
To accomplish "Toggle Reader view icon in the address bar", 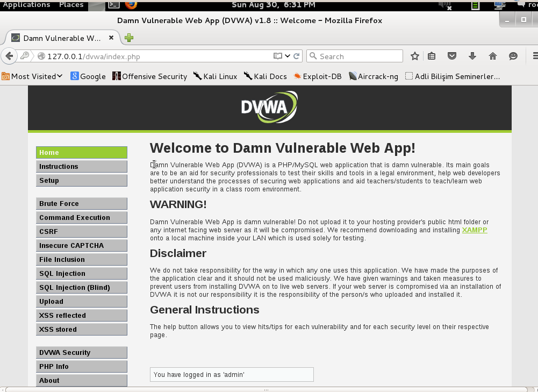I will click(x=277, y=56).
